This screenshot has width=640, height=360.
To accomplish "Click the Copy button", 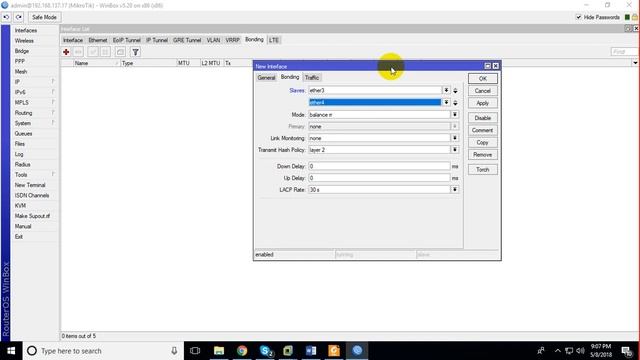I will click(x=482, y=142).
